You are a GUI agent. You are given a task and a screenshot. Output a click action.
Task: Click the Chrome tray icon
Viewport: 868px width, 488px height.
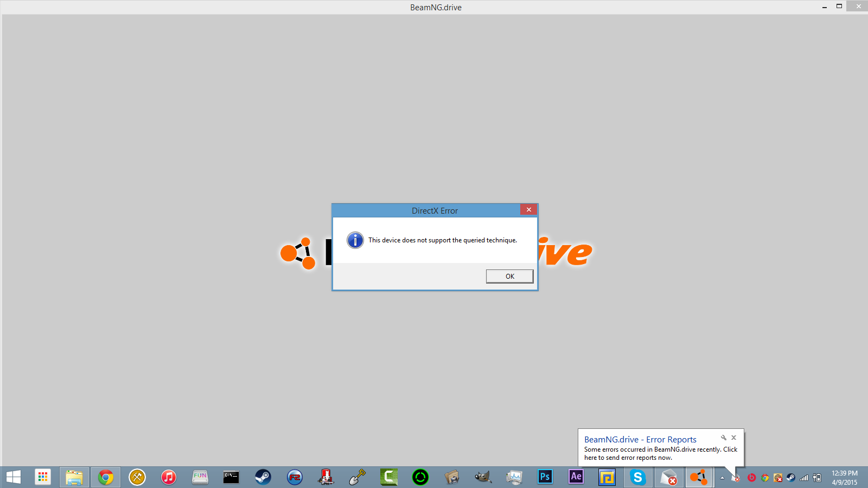[x=765, y=478]
